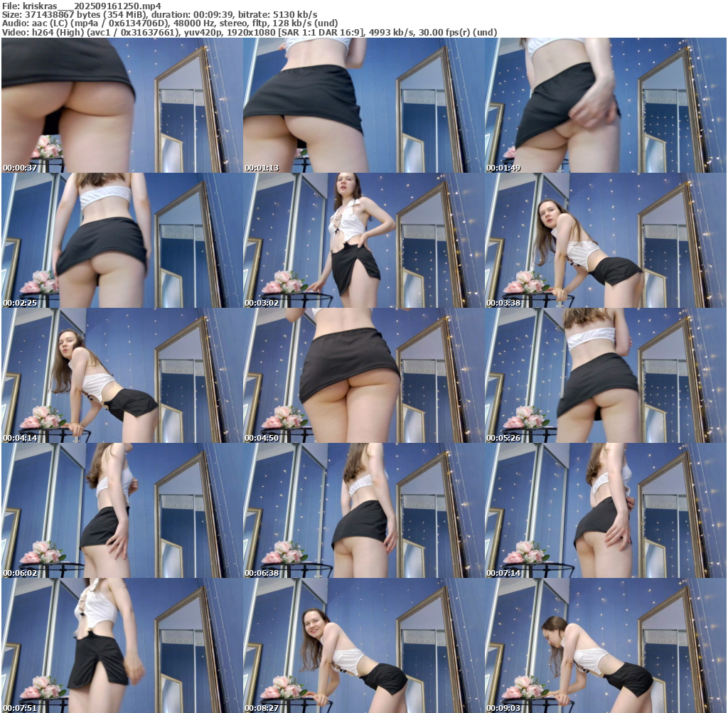Click the Audio line 'aac (LC)' info
Viewport: 728px width, 713px height.
tap(170, 23)
